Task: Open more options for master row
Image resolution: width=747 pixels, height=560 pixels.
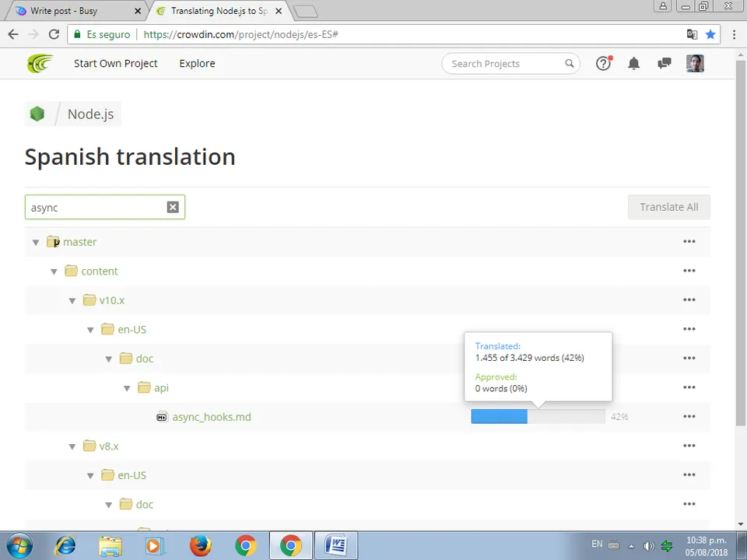Action: [x=689, y=241]
